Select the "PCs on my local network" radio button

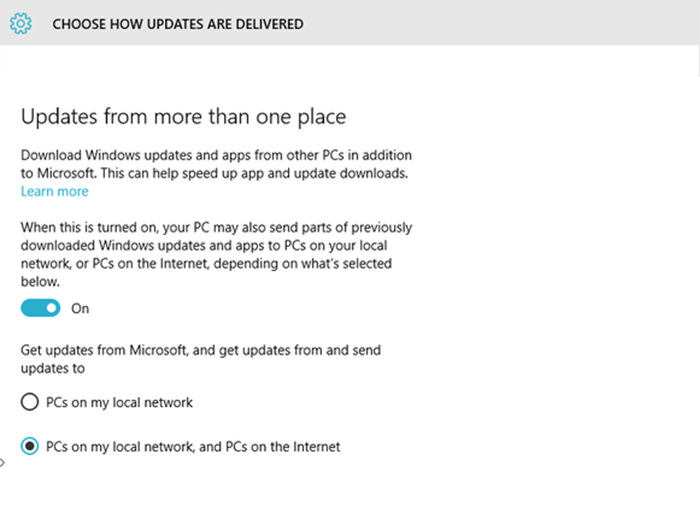coord(30,402)
